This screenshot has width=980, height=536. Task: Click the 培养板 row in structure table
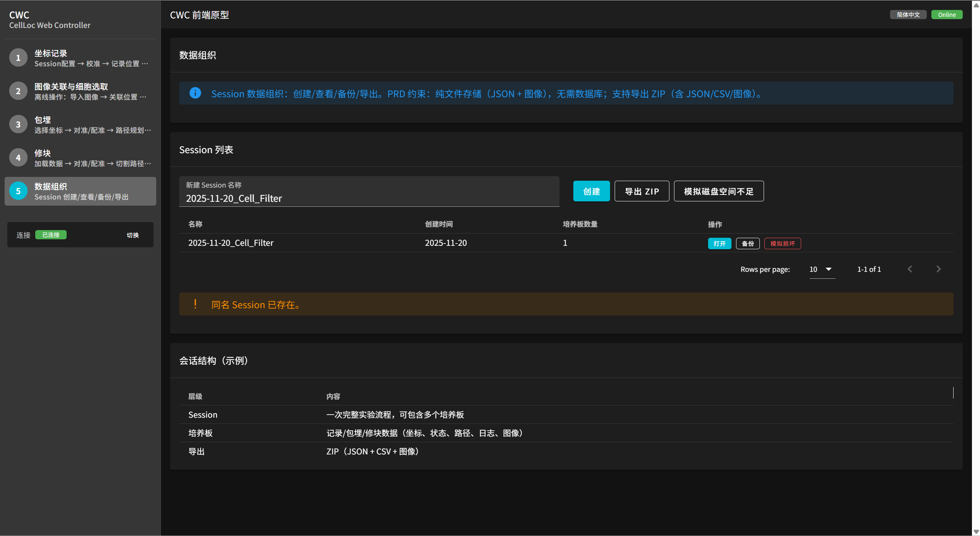point(566,433)
